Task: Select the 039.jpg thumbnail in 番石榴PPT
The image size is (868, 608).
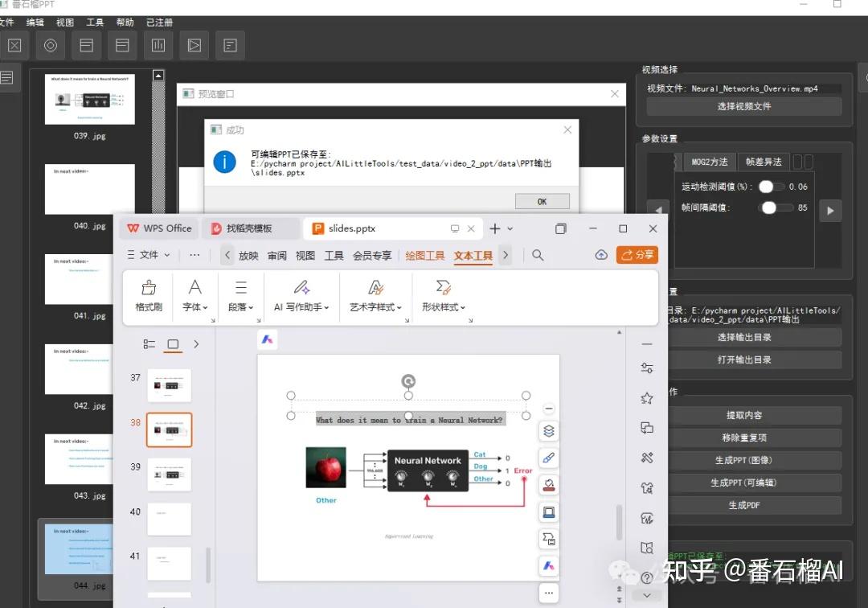Action: pos(90,99)
